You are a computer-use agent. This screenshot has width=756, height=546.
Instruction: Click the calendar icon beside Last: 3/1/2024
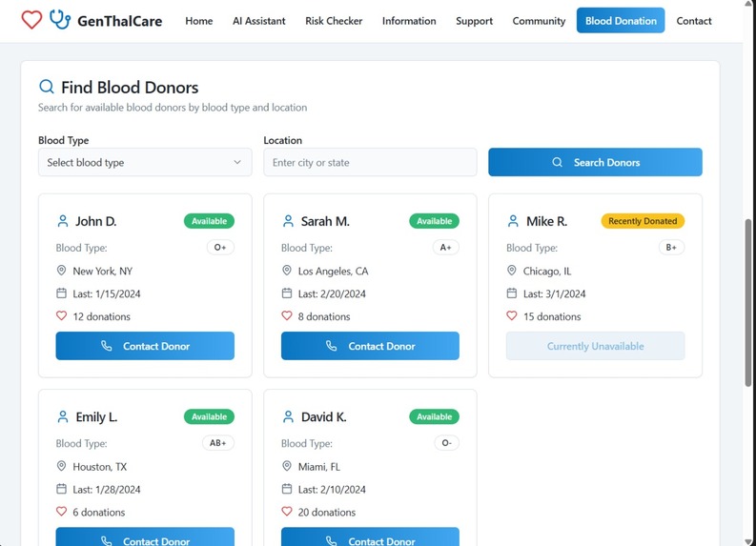click(512, 293)
